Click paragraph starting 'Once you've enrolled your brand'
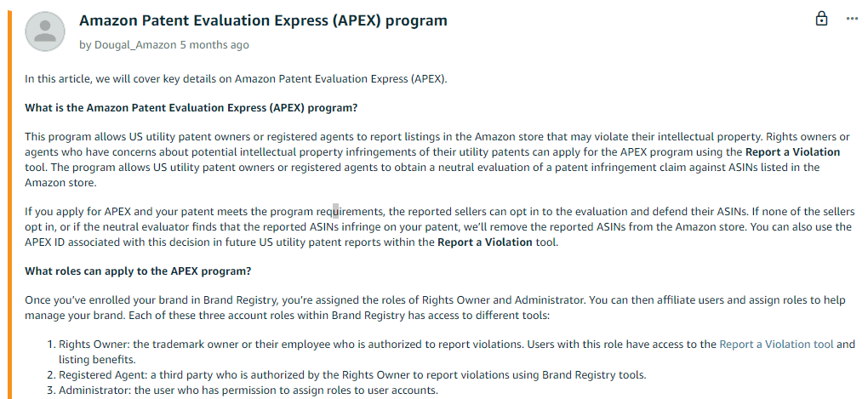868x399 pixels. pyautogui.click(x=435, y=308)
